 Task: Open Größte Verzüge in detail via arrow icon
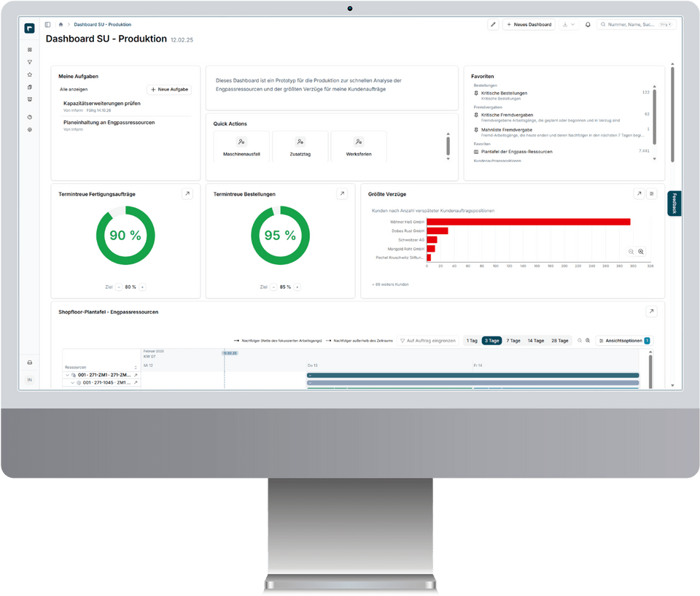click(639, 193)
